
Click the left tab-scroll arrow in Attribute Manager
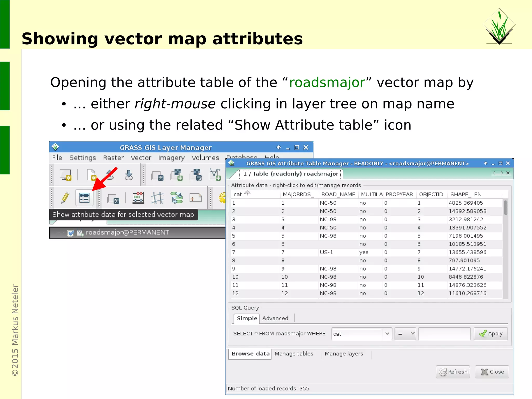[494, 173]
